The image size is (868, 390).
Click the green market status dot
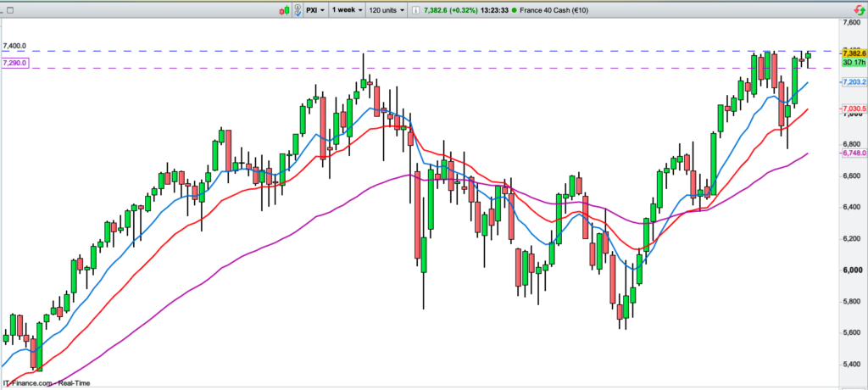[x=514, y=9]
